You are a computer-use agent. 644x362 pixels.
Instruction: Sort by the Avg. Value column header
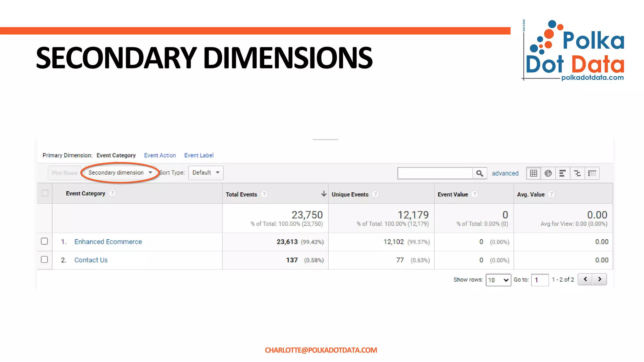tap(531, 194)
